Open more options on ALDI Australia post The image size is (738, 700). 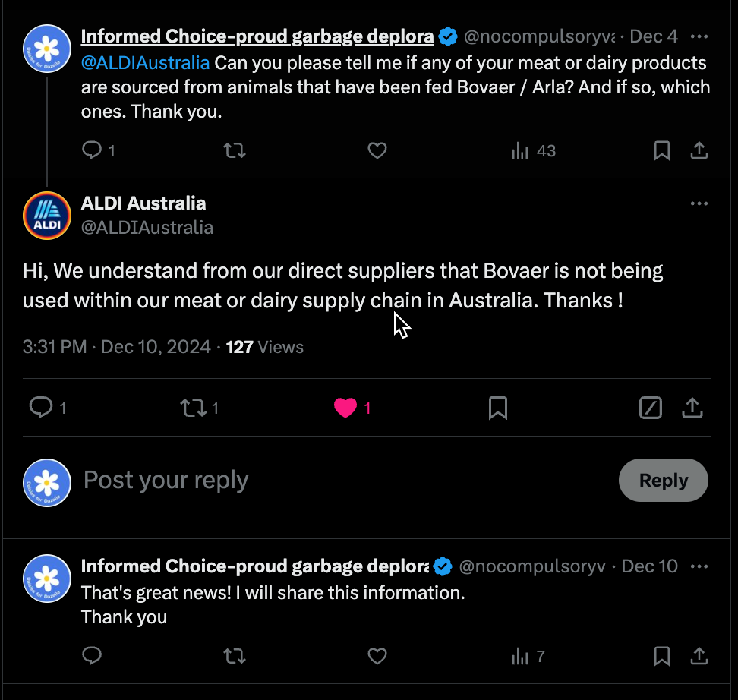pos(699,203)
